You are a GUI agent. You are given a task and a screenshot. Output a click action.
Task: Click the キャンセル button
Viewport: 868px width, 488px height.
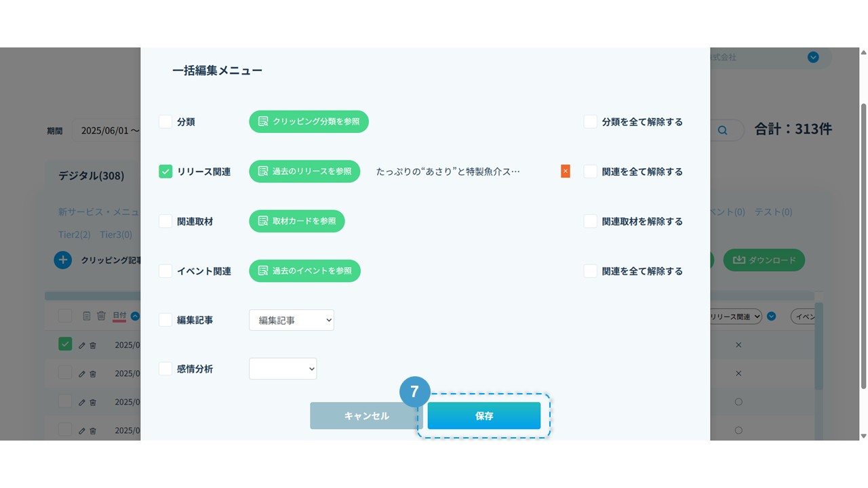tap(366, 415)
